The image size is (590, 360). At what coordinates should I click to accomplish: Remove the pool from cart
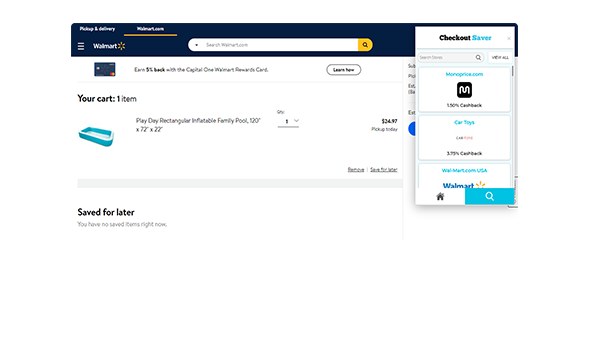point(356,170)
